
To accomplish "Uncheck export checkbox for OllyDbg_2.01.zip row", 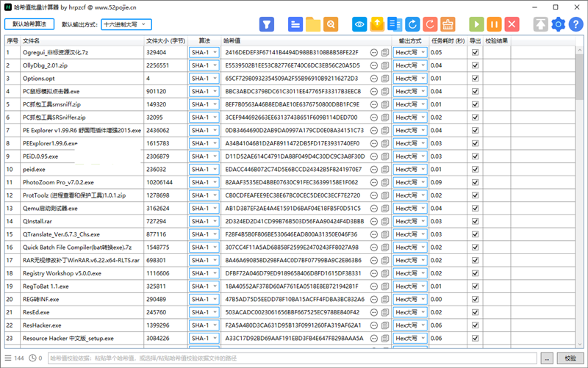I will (475, 65).
